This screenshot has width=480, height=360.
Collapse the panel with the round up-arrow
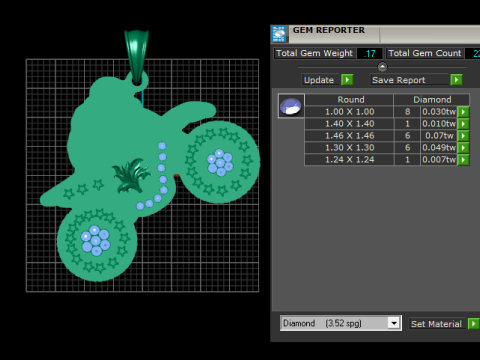pos(382,67)
